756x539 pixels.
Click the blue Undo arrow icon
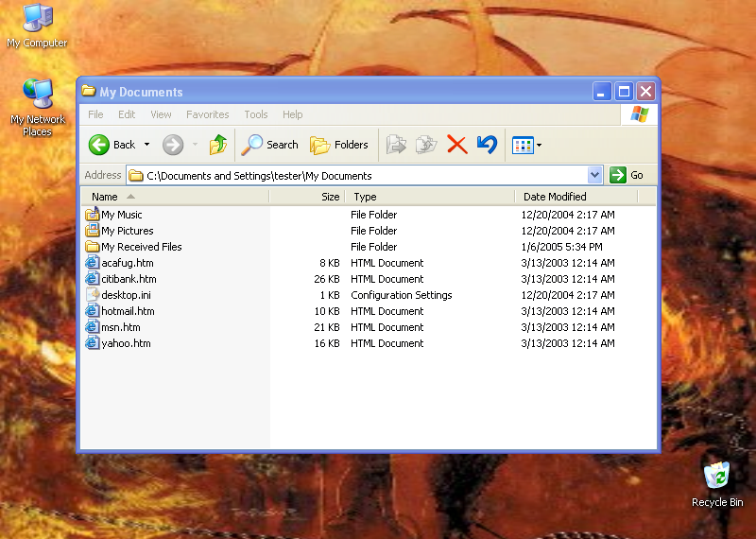(x=487, y=145)
